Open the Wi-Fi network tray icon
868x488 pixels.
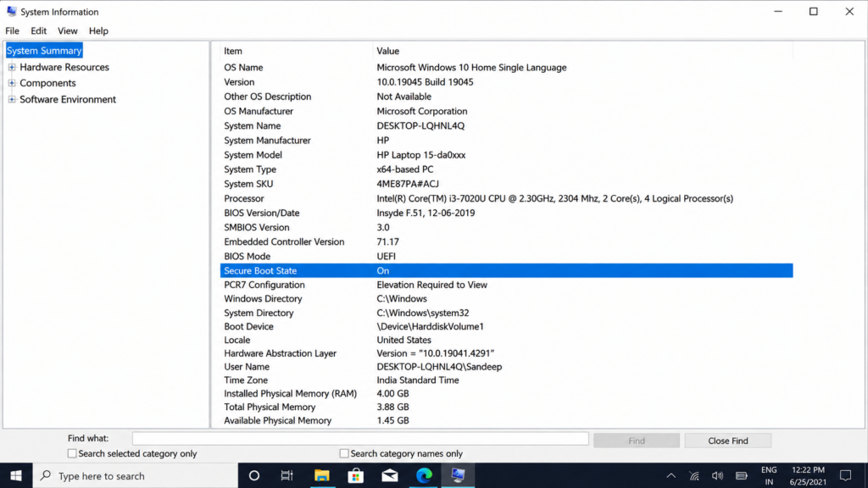click(x=694, y=475)
